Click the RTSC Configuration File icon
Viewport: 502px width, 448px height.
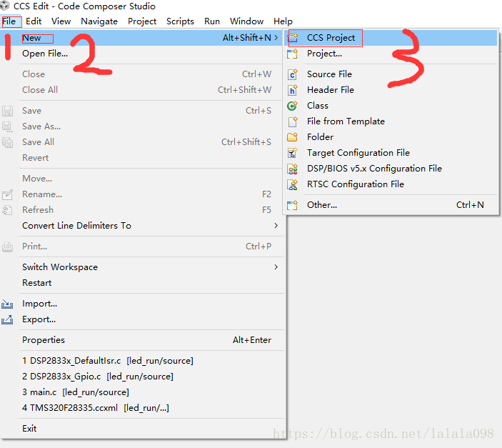pyautogui.click(x=293, y=184)
